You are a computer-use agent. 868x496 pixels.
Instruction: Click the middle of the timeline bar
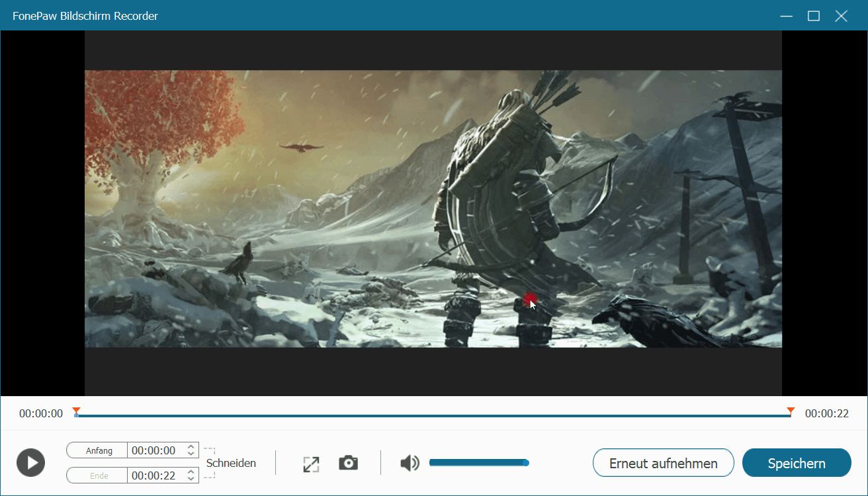[x=433, y=416]
